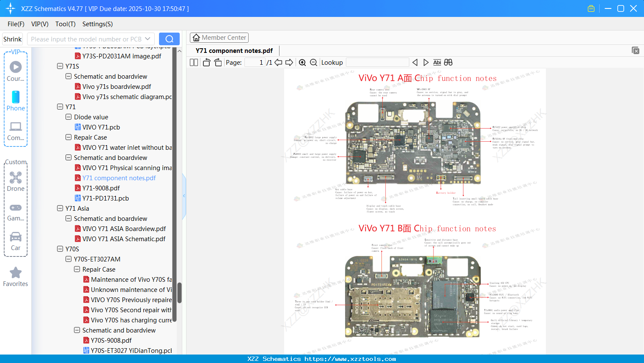Start a search with the blue magnifier button
Screen dimensions: 644x363
pos(169,38)
